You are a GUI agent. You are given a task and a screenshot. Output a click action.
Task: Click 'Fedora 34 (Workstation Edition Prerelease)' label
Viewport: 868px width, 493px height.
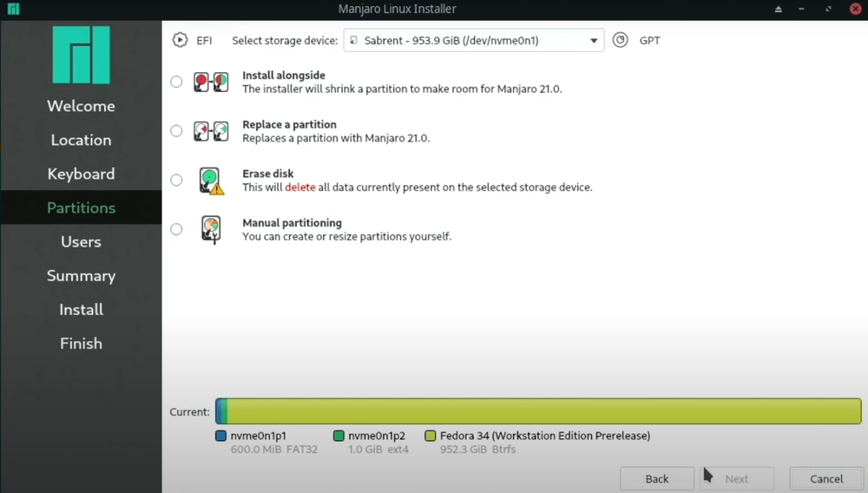(545, 436)
